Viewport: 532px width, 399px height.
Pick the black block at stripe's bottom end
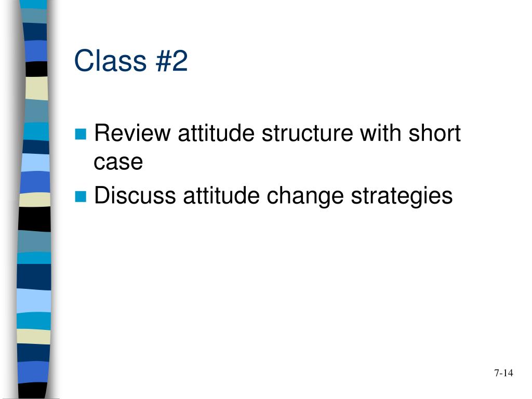click(x=32, y=391)
